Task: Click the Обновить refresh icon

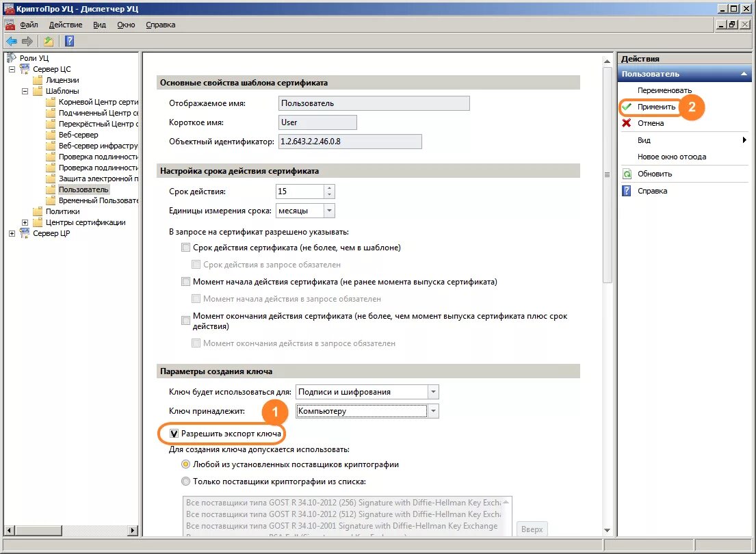Action: pyautogui.click(x=627, y=174)
